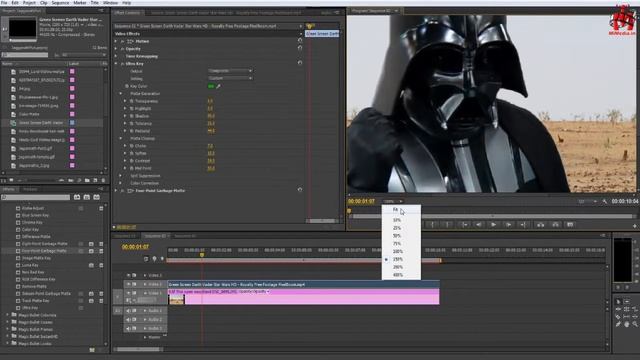Open the Program monitor button editor plus icon

click(x=634, y=225)
